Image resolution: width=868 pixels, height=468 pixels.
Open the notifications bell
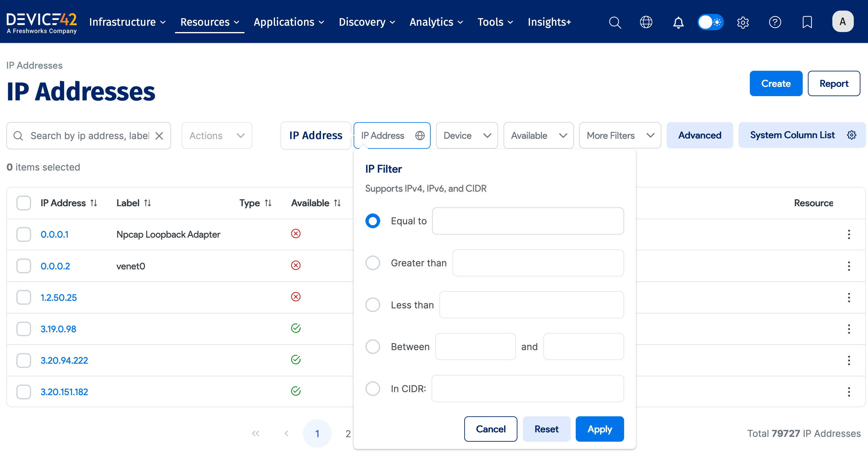(x=678, y=22)
